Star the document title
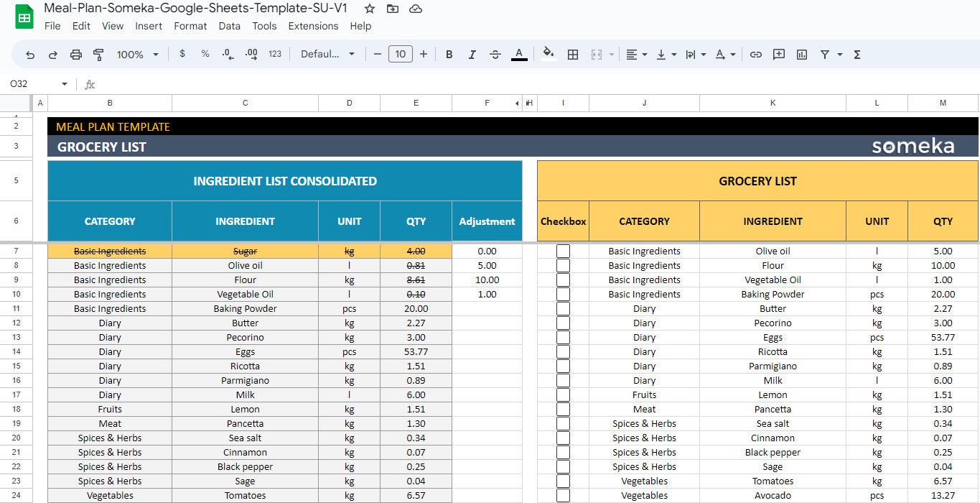The width and height of the screenshot is (980, 503). [x=370, y=9]
